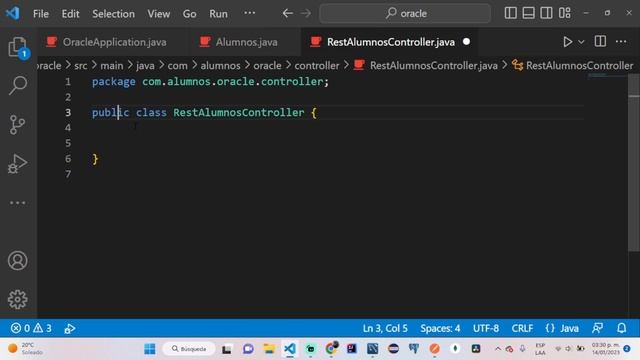Open the editor More Actions menu
Viewport: 640px width, 360px height.
(621, 41)
